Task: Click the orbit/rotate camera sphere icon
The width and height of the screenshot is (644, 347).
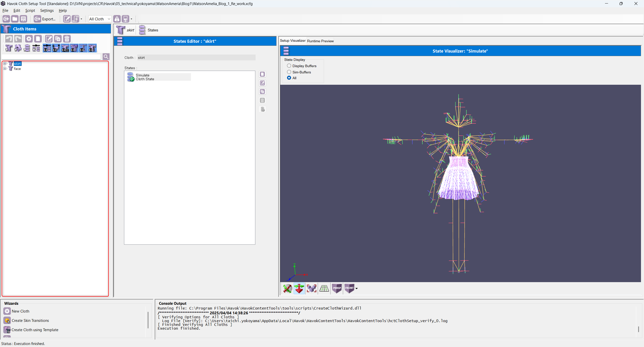Action: pyautogui.click(x=288, y=288)
